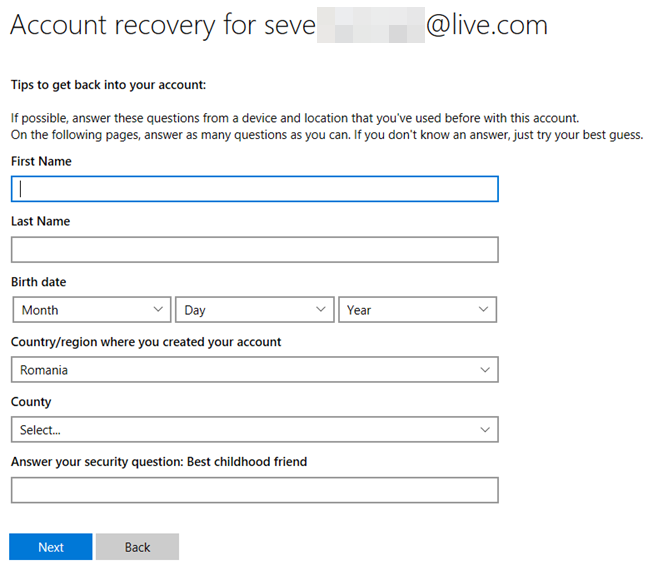Click the Next button
Image resolution: width=648 pixels, height=570 pixels.
point(51,546)
